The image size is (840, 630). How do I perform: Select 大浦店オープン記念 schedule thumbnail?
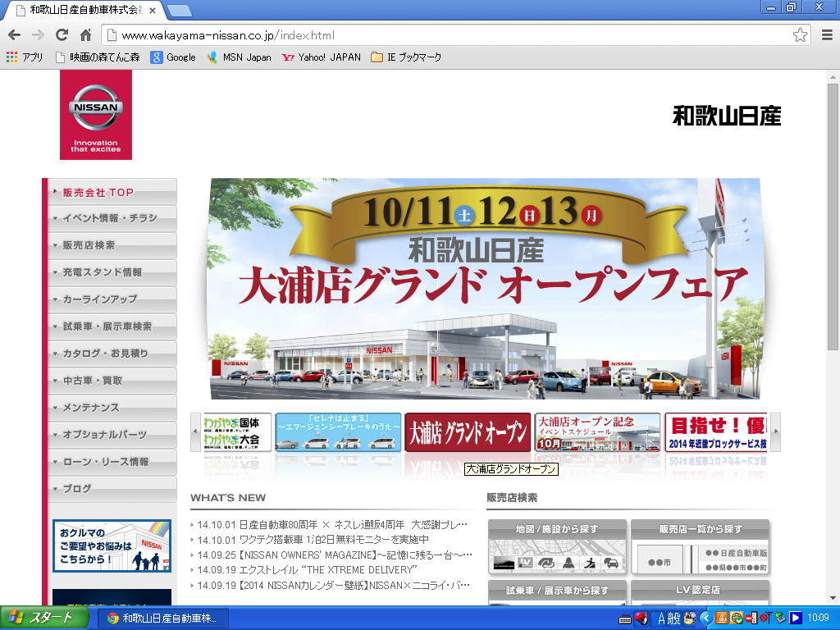tap(597, 431)
